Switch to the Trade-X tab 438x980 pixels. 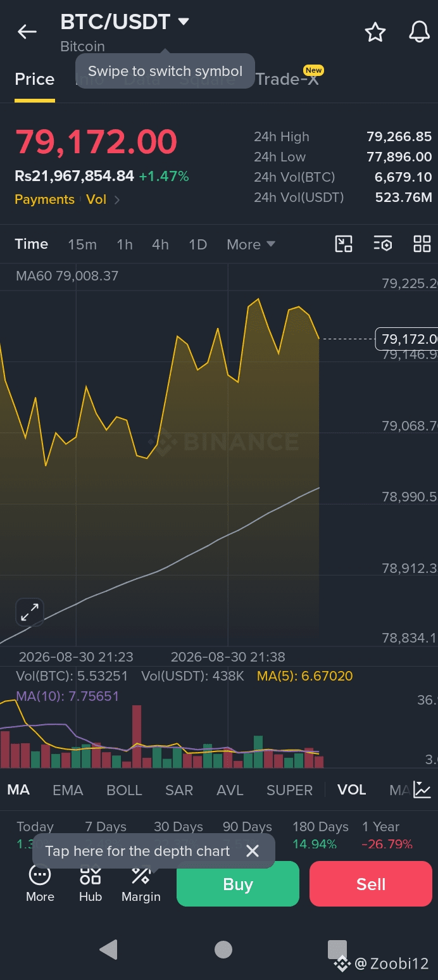tap(287, 79)
